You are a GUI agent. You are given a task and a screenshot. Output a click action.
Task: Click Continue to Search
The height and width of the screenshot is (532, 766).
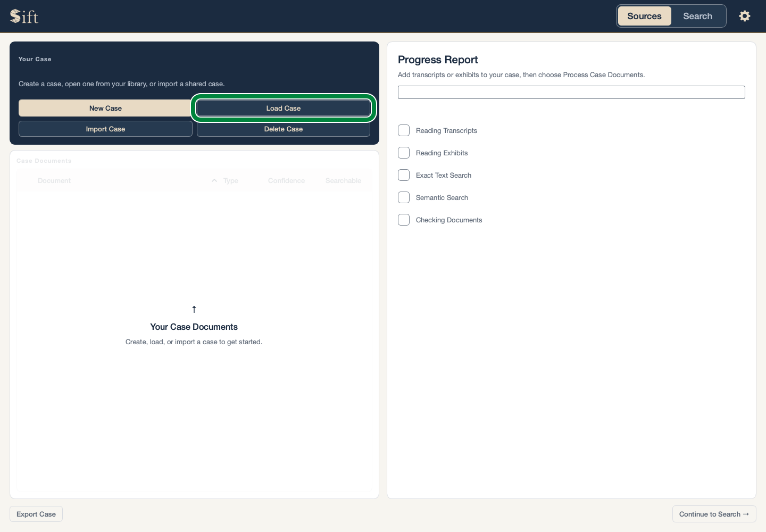point(714,514)
